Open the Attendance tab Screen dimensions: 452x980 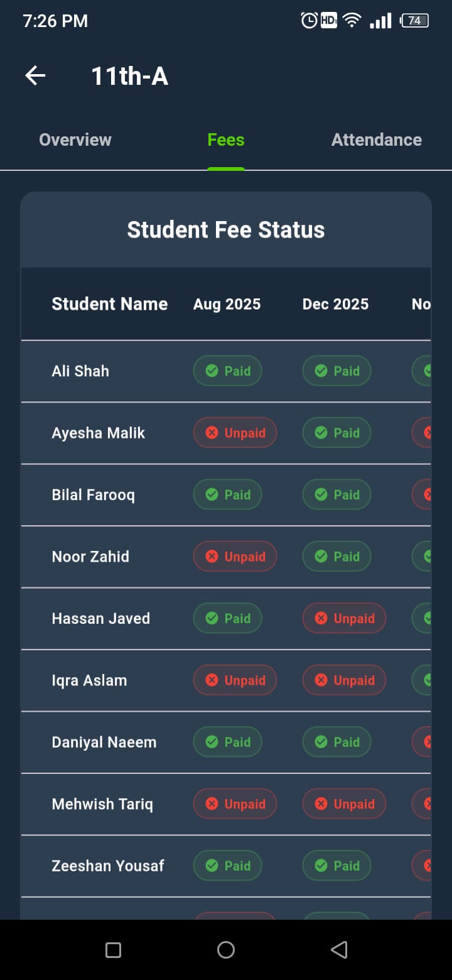pyautogui.click(x=376, y=139)
